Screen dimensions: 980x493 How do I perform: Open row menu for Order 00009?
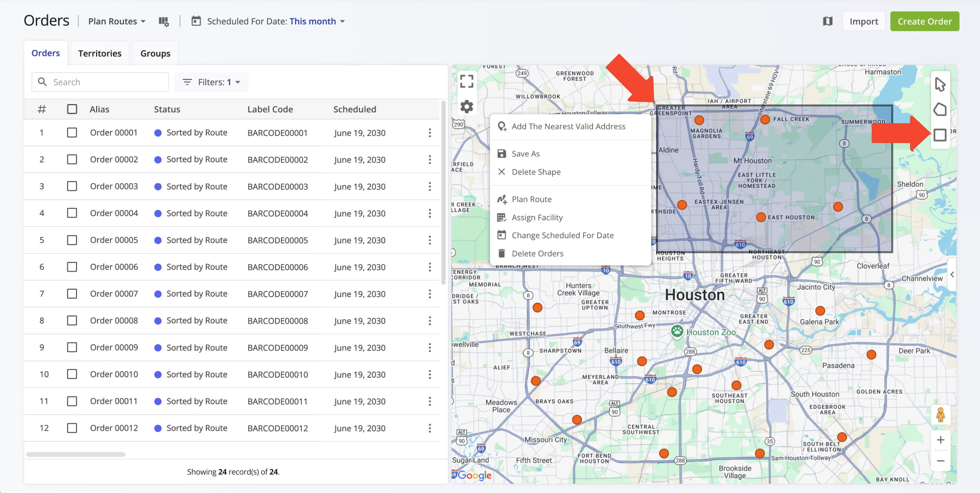(430, 348)
